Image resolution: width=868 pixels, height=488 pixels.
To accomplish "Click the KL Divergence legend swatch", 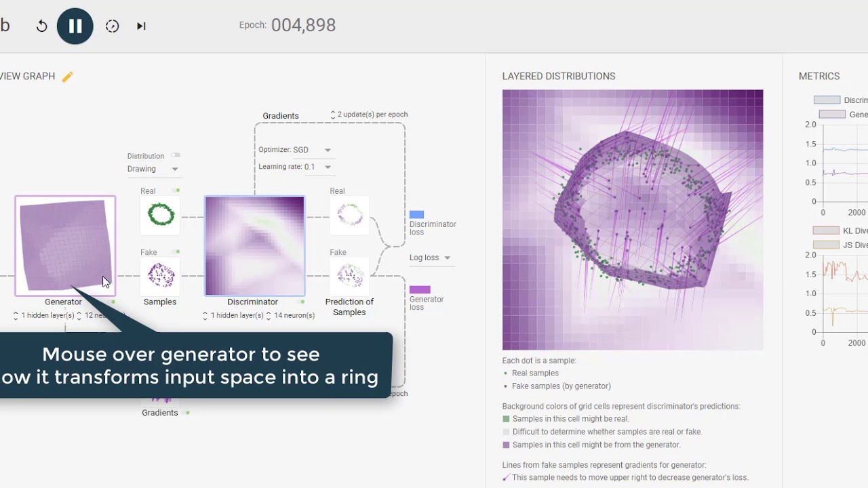I will pyautogui.click(x=826, y=230).
